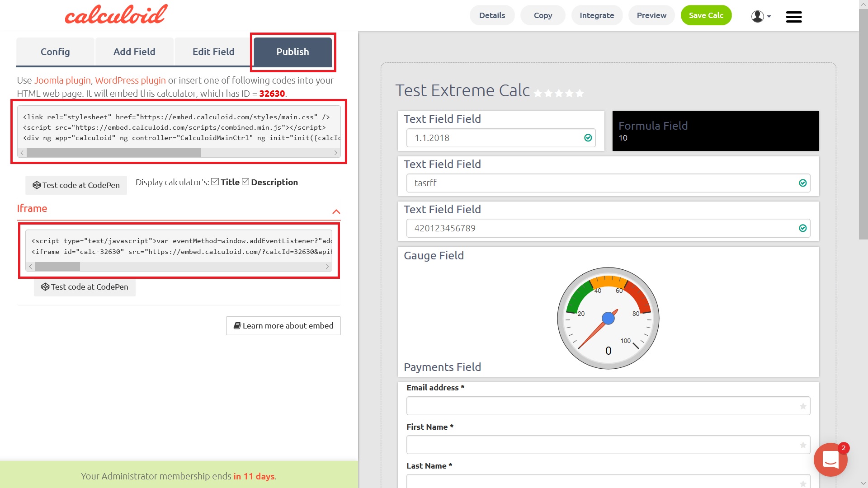This screenshot has height=488, width=868.
Task: Switch to the Add Field tab
Action: 134,52
